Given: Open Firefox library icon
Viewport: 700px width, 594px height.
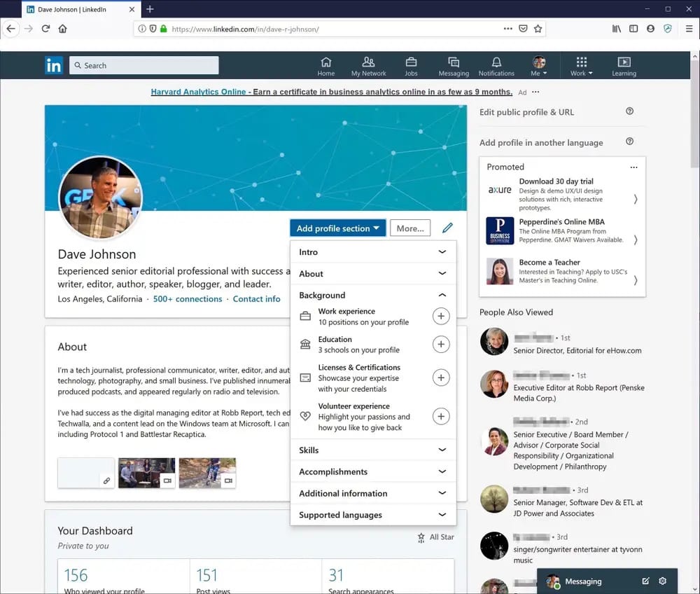Looking at the screenshot, I should tap(617, 29).
